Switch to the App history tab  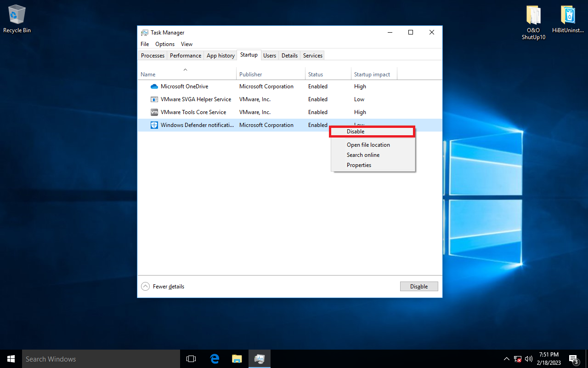point(220,56)
